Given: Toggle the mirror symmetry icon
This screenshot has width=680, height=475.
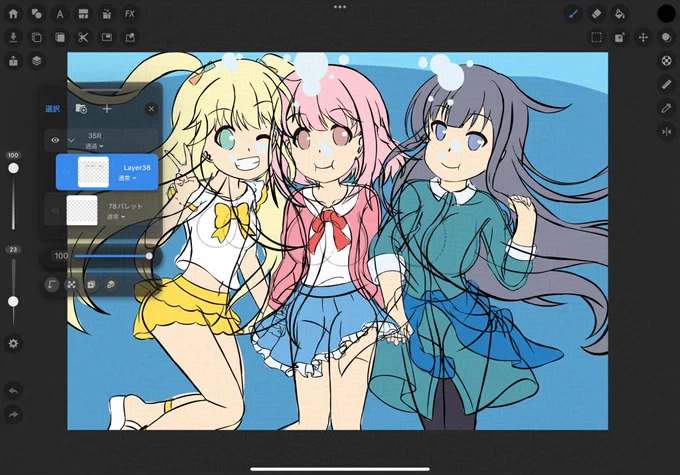Looking at the screenshot, I should click(667, 131).
